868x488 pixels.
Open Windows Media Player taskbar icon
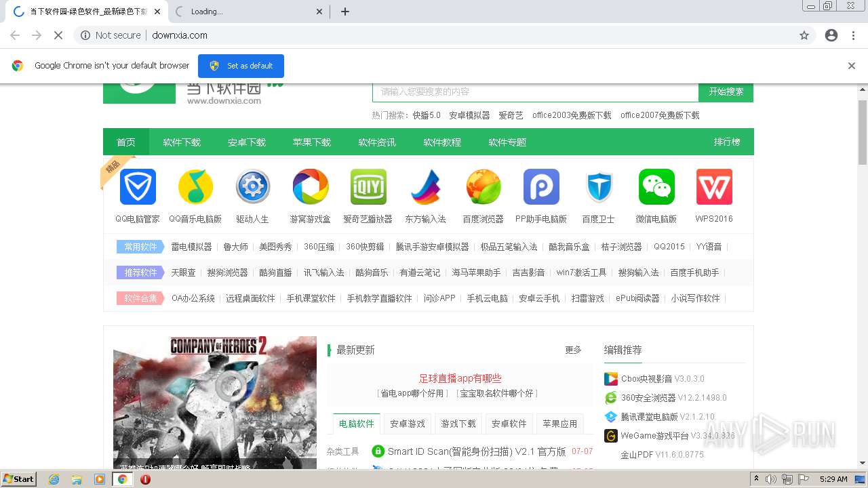(x=100, y=479)
